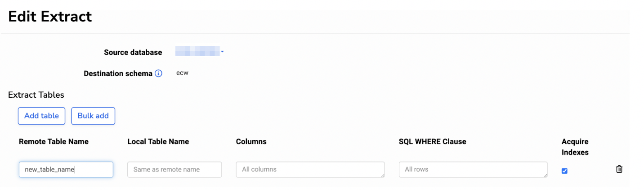Click the Edit Extract page heading
This screenshot has width=644, height=190.
pos(50,17)
